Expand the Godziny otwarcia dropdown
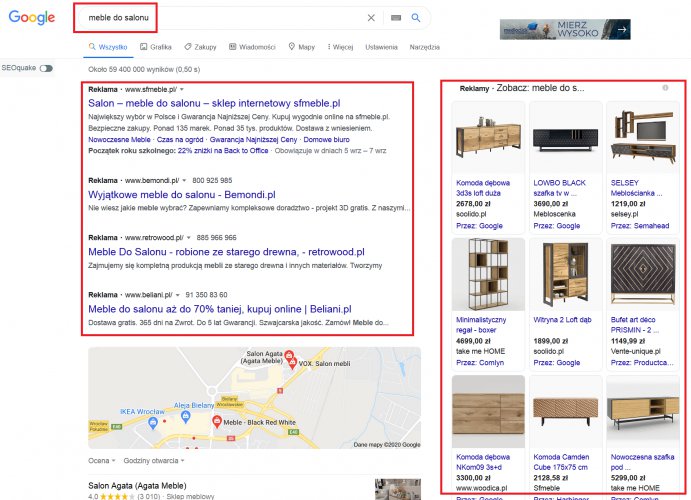 [x=151, y=460]
